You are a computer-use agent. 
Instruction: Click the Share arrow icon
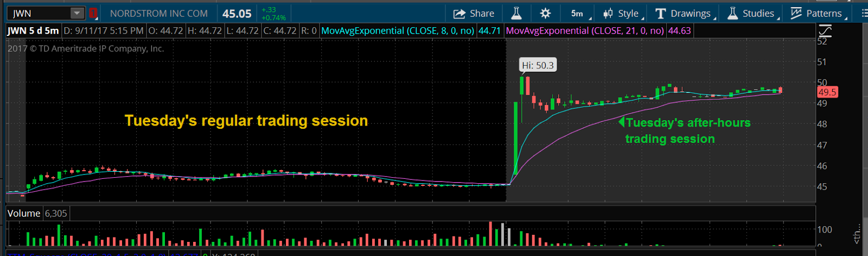pyautogui.click(x=459, y=14)
